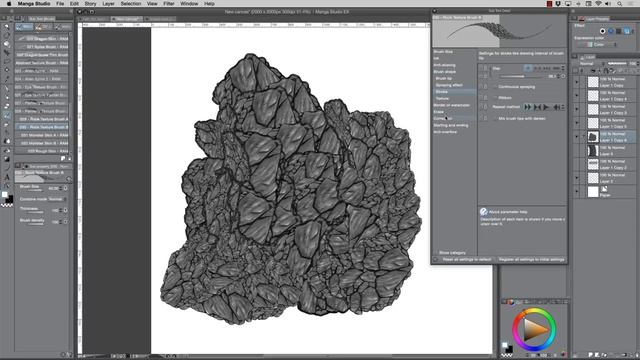Image resolution: width=640 pixels, height=360 pixels.
Task: Open the Window menu
Action: coord(189,4)
